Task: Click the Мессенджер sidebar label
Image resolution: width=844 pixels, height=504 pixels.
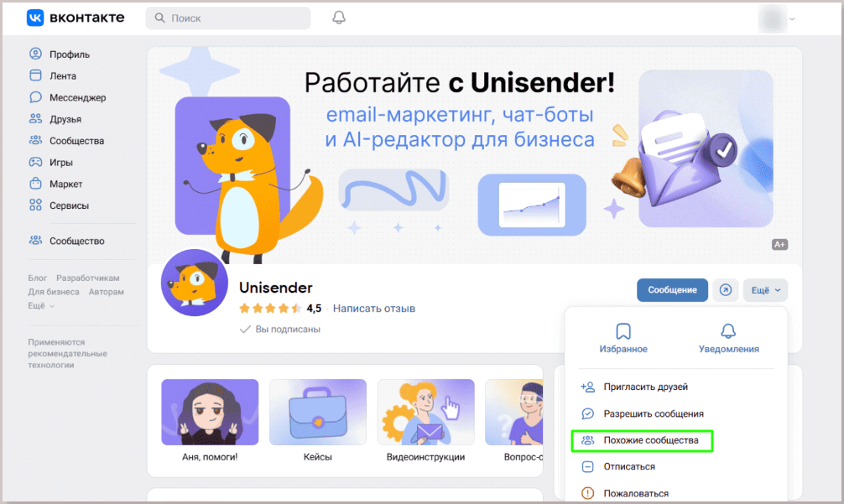Action: [x=77, y=97]
